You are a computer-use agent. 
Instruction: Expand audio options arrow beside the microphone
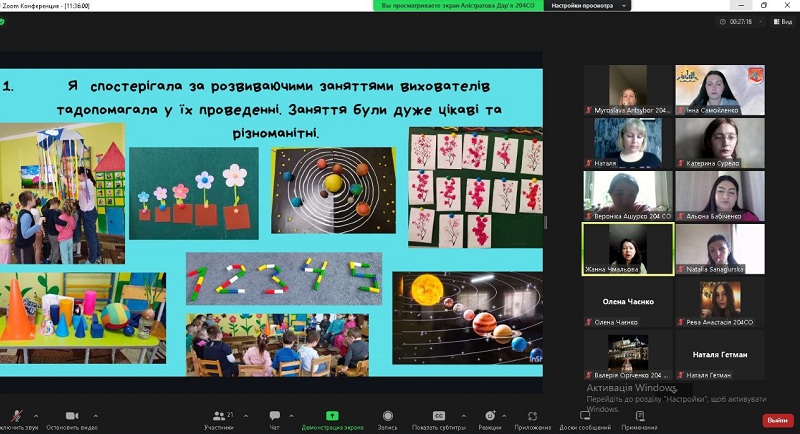tap(36, 416)
